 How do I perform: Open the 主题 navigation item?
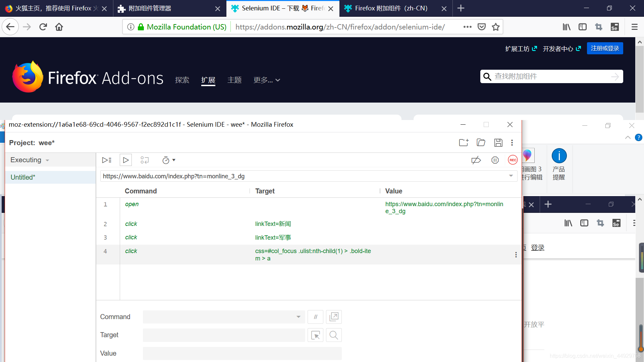[234, 80]
